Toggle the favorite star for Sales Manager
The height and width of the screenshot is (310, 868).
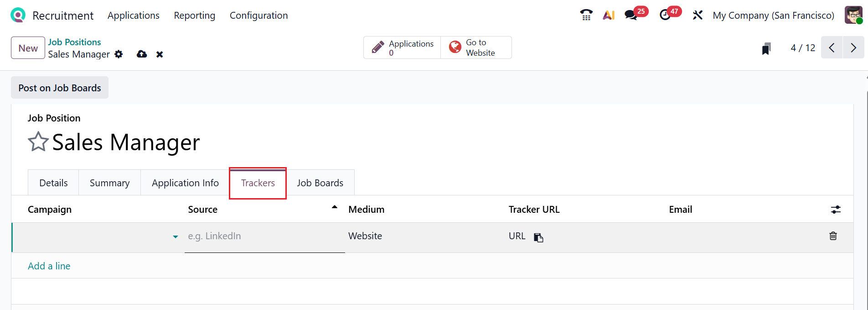pos(38,142)
